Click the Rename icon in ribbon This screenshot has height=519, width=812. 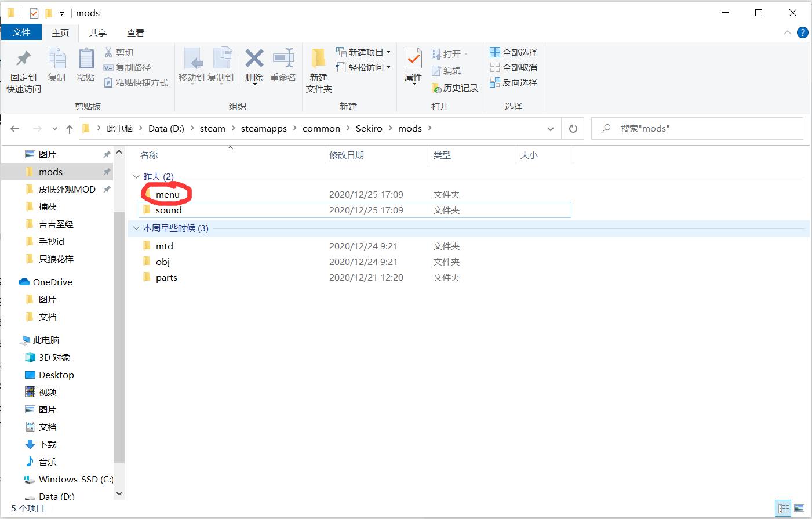click(x=283, y=59)
